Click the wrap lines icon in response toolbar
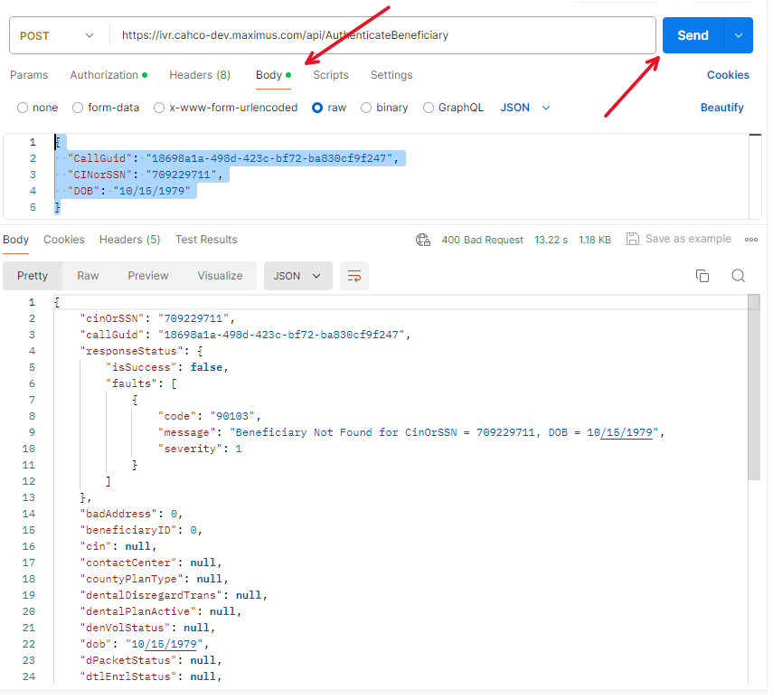Viewport: 773px width, 700px height. (354, 276)
